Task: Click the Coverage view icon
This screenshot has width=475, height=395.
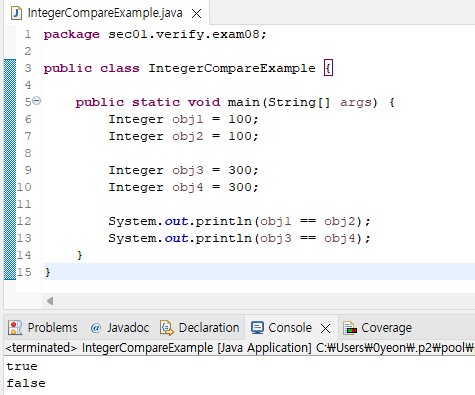Action: point(350,328)
